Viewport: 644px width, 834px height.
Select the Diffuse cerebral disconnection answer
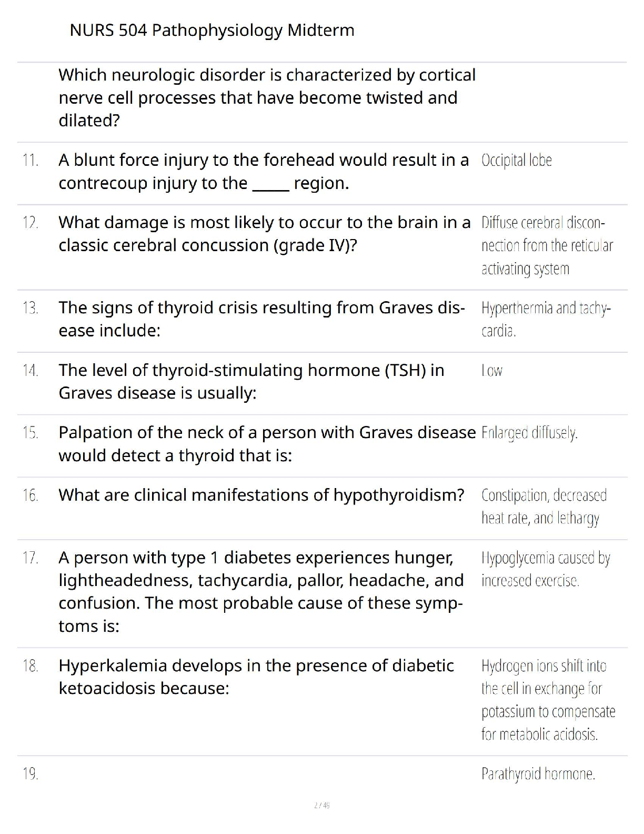547,246
